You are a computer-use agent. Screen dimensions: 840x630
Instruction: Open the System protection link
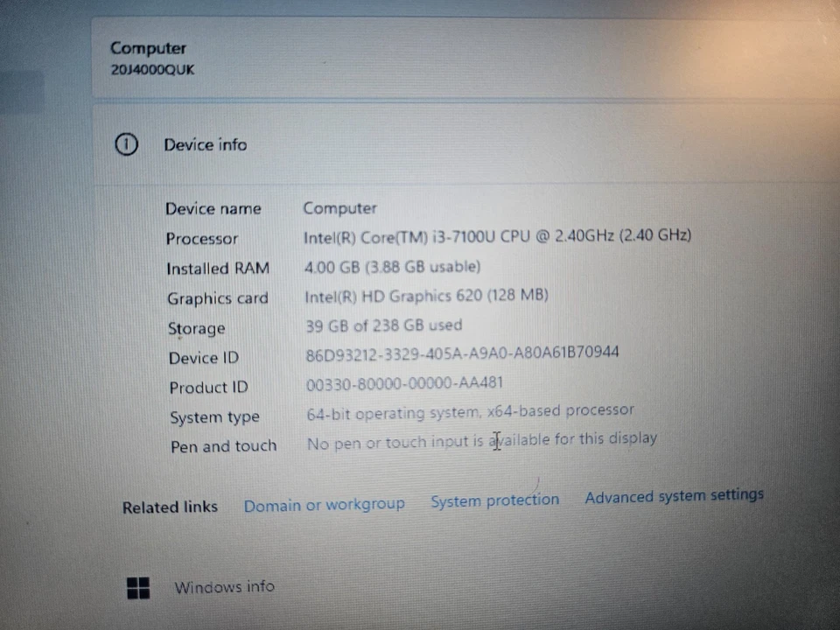pos(495,500)
